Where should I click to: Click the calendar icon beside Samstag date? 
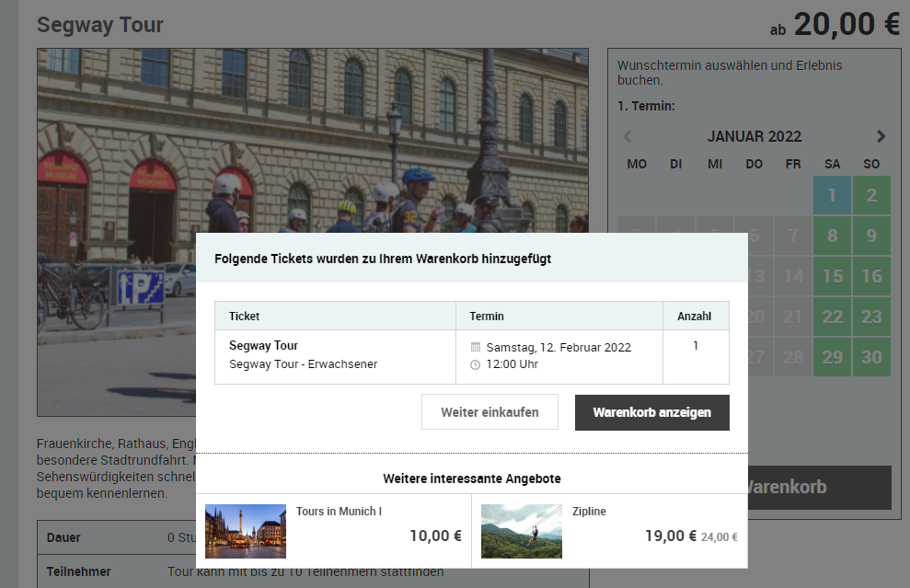click(476, 347)
